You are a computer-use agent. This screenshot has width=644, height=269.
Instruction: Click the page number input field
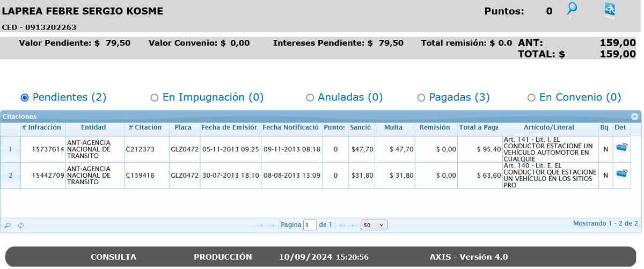[x=310, y=225]
